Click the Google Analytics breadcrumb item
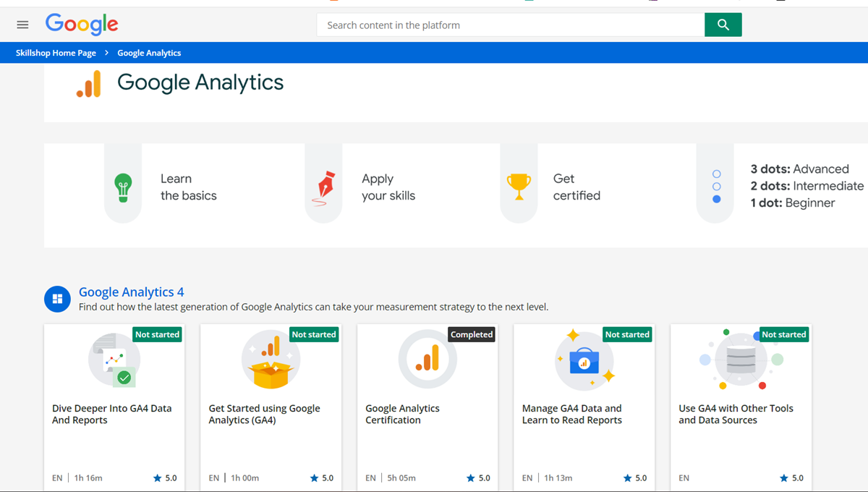The width and height of the screenshot is (868, 492). pos(149,53)
